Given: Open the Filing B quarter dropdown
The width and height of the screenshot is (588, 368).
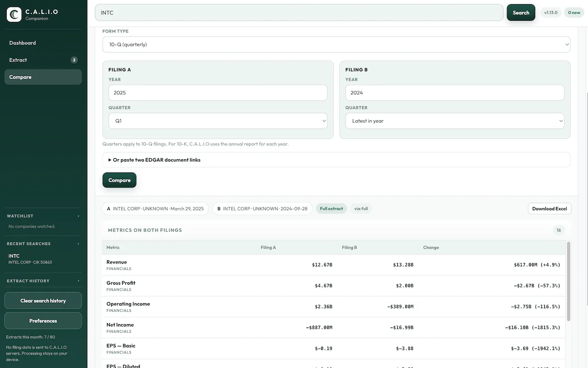Looking at the screenshot, I should coord(455,121).
